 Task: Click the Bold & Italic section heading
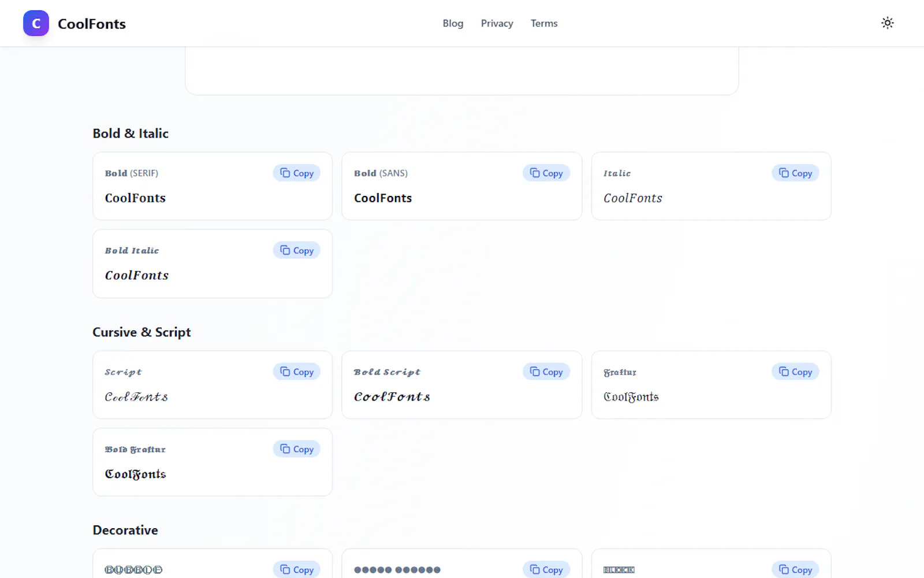[x=131, y=134]
